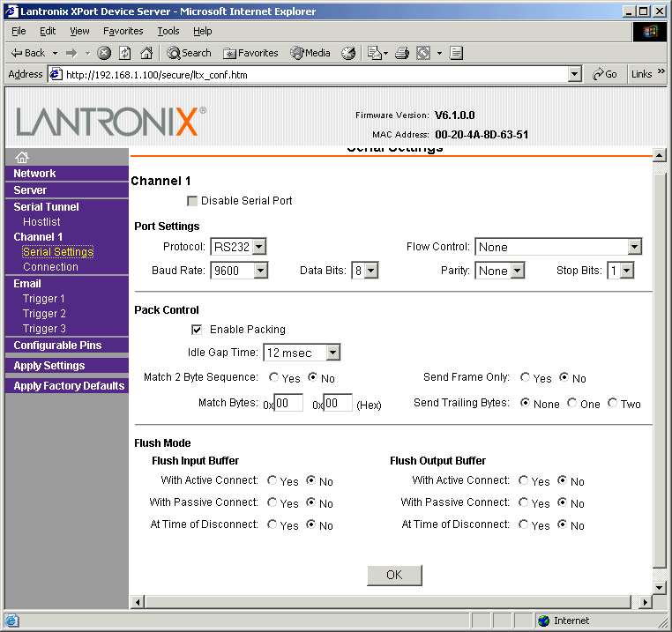Click the Mail toolbar icon
672x632 pixels.
(375, 53)
